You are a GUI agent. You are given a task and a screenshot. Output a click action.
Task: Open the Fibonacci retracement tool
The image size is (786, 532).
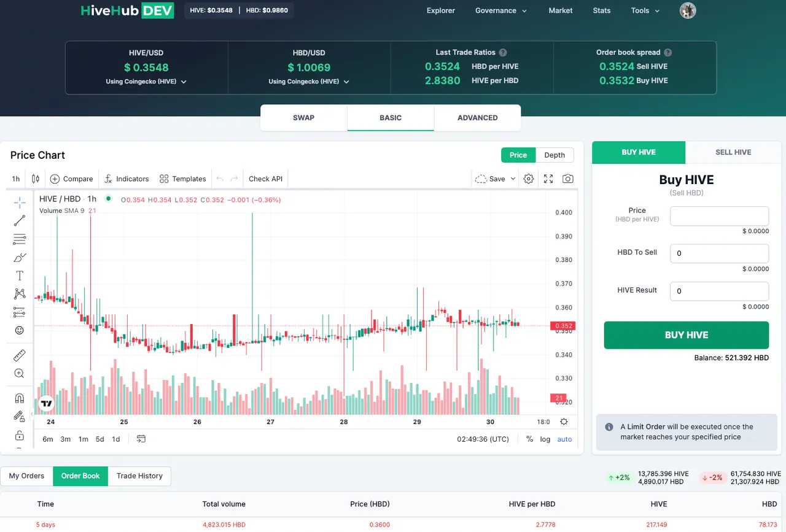[x=20, y=239]
